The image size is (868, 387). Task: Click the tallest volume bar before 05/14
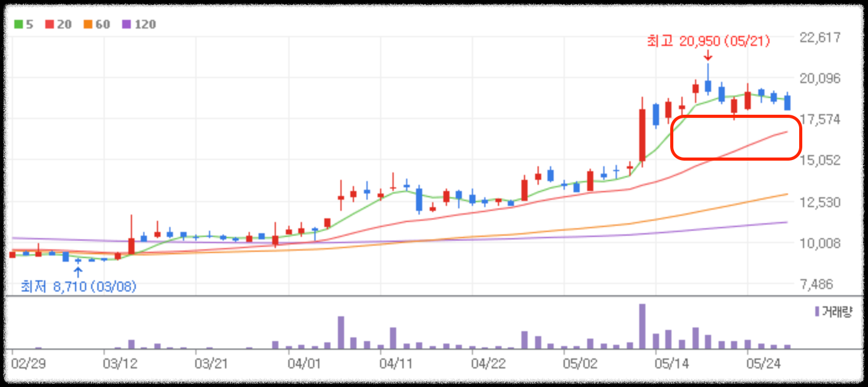coord(642,326)
